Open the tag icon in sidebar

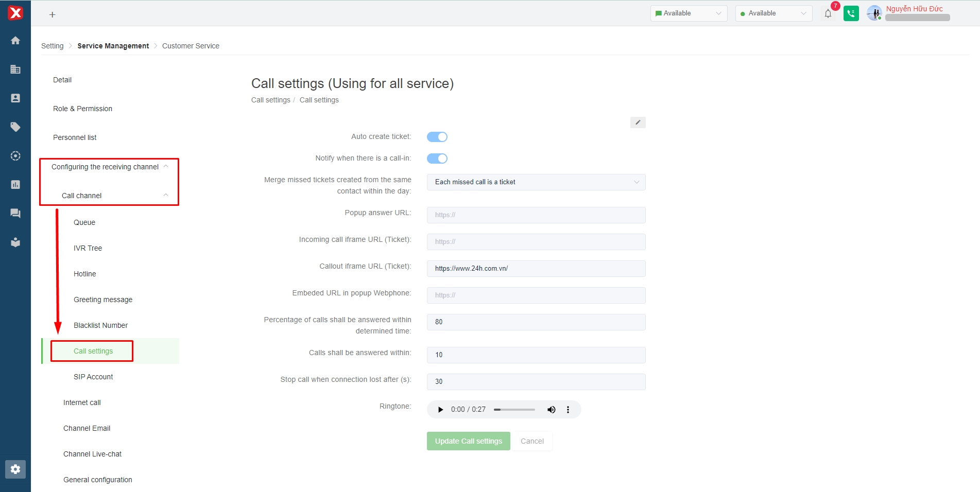15,127
